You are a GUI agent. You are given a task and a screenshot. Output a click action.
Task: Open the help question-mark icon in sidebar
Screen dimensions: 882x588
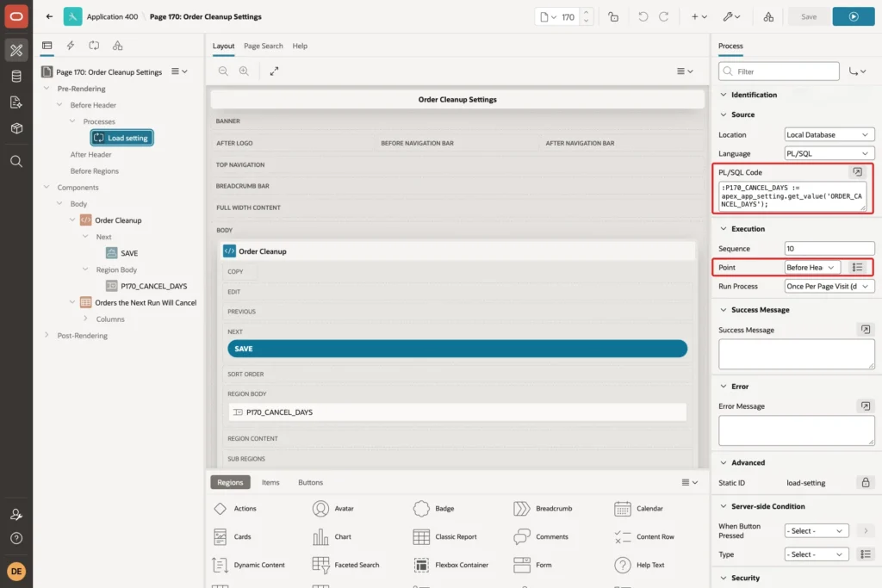(x=16, y=538)
